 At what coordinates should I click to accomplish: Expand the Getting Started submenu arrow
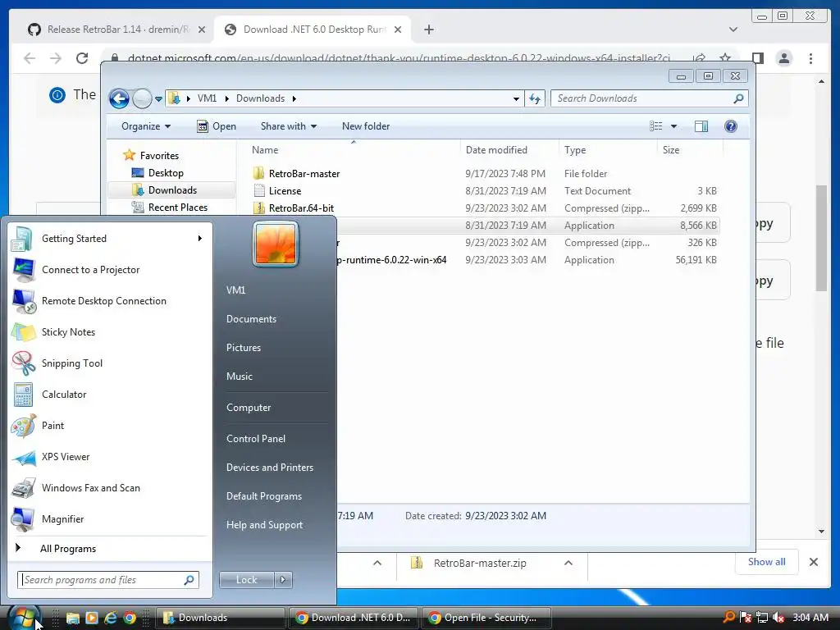200,239
